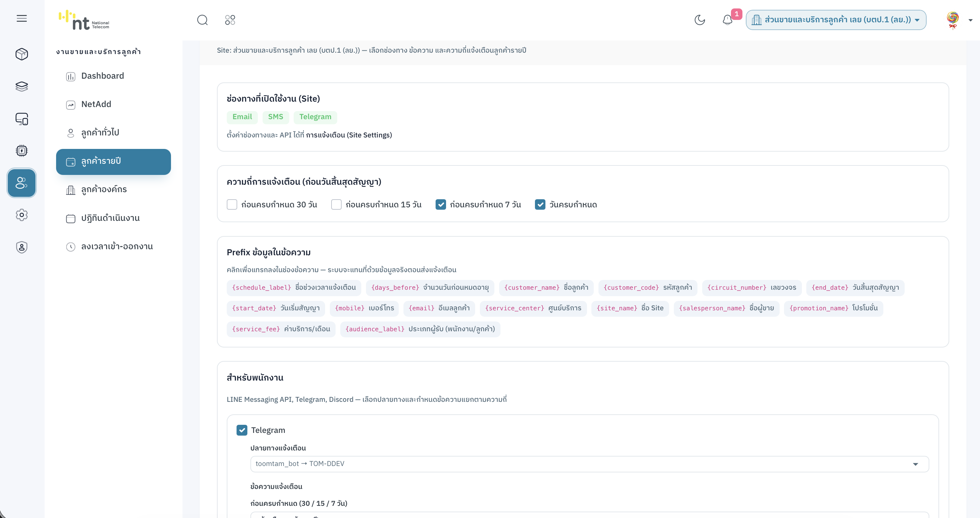Click the shield user icon in the rail

22,248
